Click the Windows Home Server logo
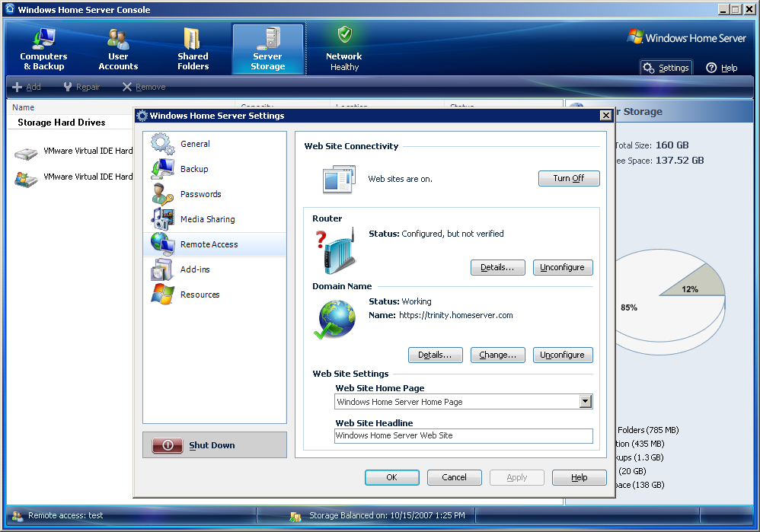The width and height of the screenshot is (760, 532). [687, 38]
